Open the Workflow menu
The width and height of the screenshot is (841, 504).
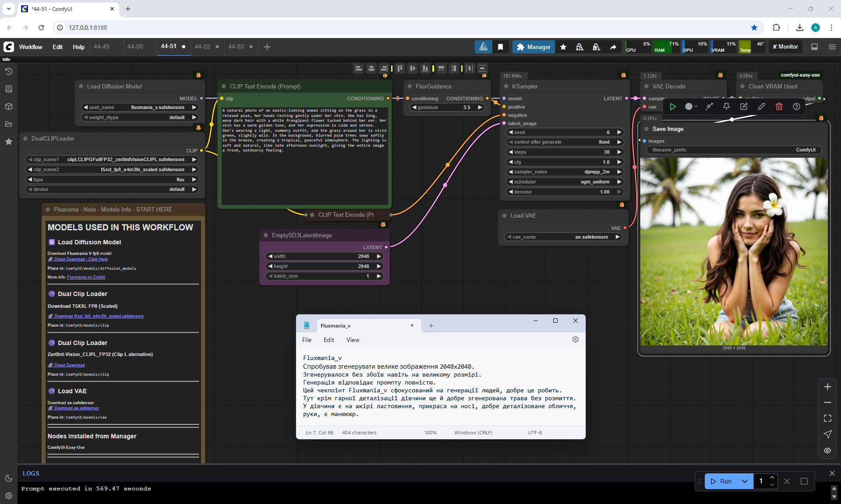click(x=31, y=47)
